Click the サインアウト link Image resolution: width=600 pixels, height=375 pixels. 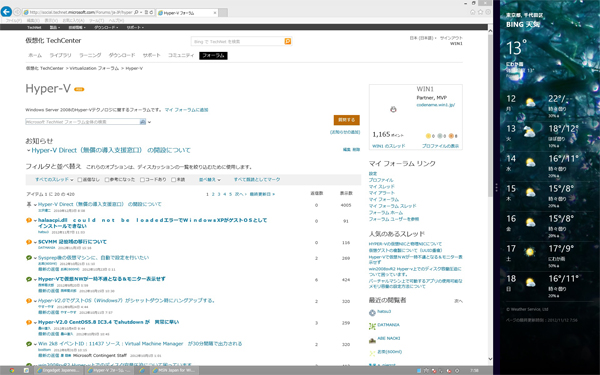[451, 38]
